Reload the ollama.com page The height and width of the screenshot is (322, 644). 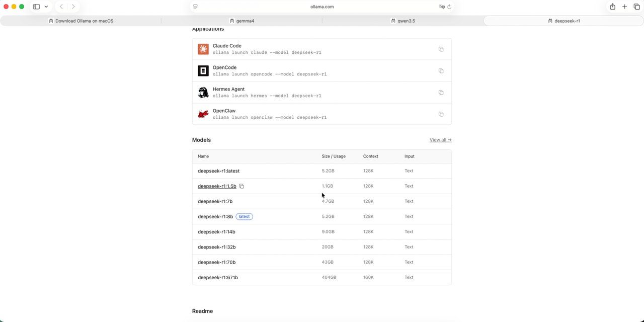449,7
